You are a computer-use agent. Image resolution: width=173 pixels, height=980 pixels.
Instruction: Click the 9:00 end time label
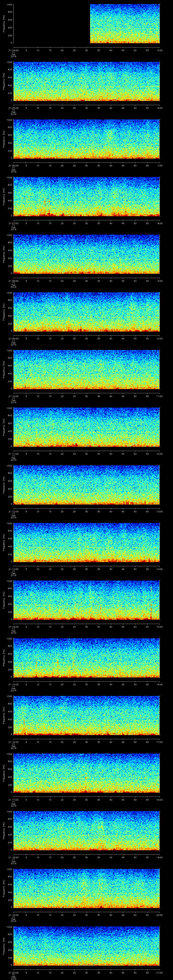click(160, 281)
